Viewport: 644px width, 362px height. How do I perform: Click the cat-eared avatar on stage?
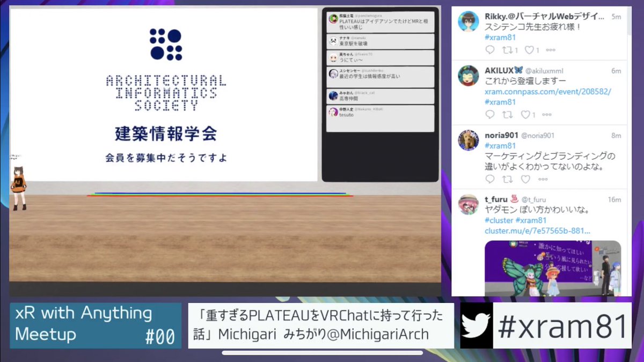click(18, 188)
